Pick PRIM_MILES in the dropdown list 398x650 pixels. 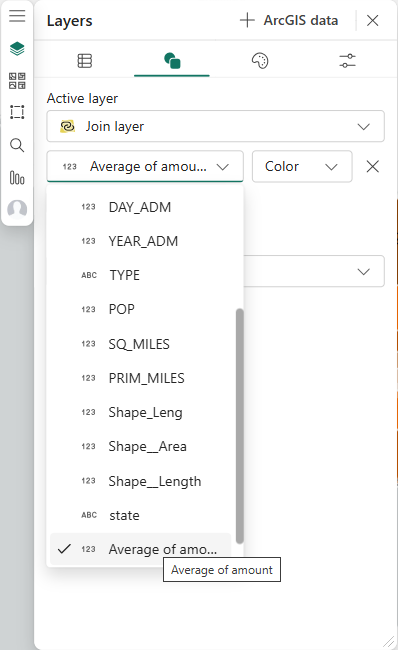(x=141, y=378)
